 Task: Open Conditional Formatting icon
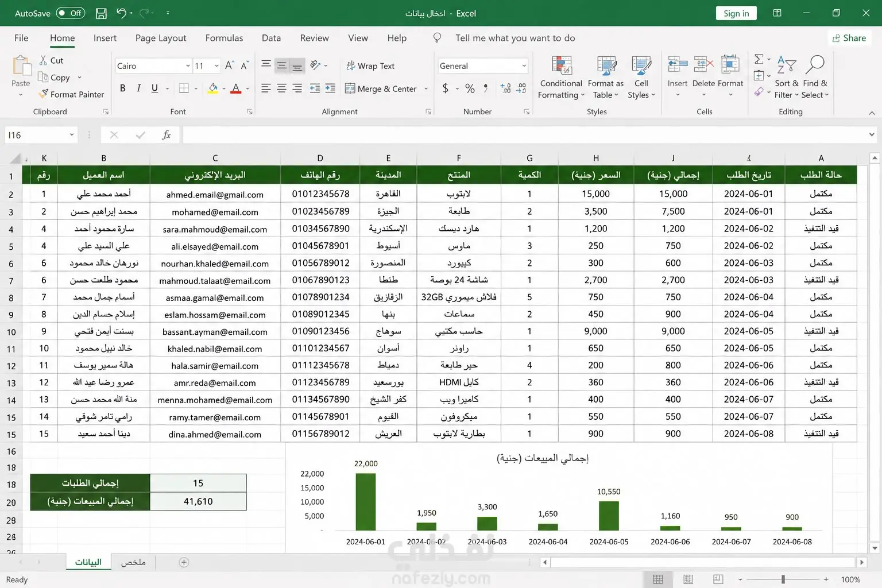pyautogui.click(x=562, y=65)
